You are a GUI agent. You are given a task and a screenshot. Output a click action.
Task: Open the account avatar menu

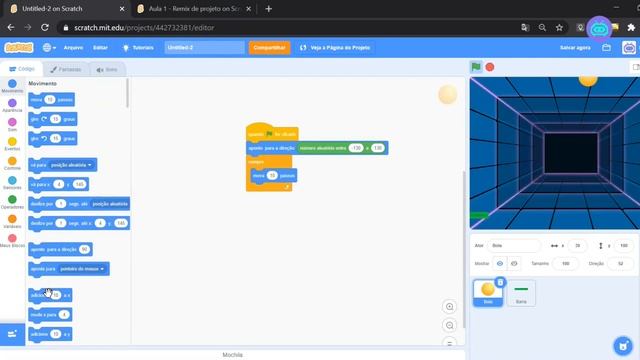pos(629,48)
